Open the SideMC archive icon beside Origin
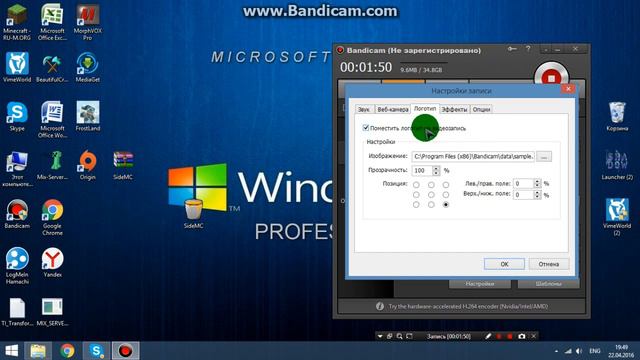 [123, 165]
